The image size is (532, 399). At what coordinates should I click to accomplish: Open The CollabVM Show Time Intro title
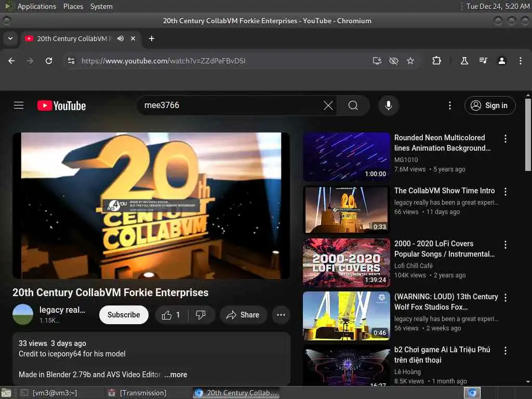pyautogui.click(x=445, y=191)
